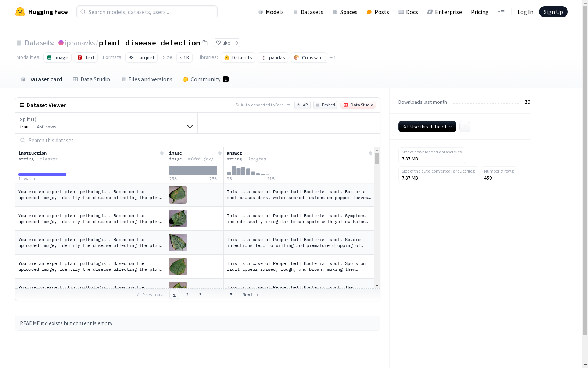Focus the Search models, datasets, users field
588x368 pixels.
[x=147, y=12]
